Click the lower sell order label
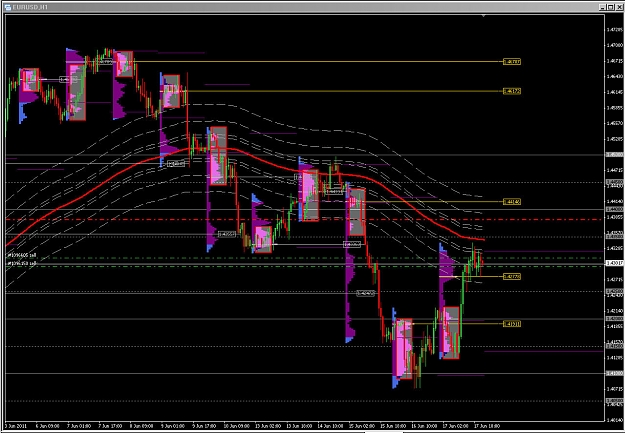Viewport: 625px width, 433px height. coord(22,264)
